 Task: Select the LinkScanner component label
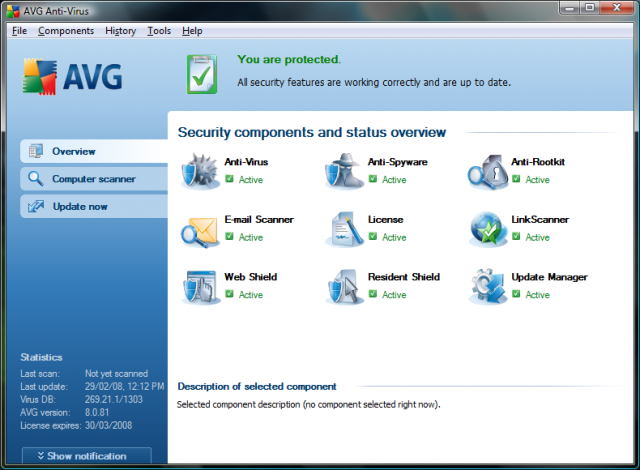(540, 219)
